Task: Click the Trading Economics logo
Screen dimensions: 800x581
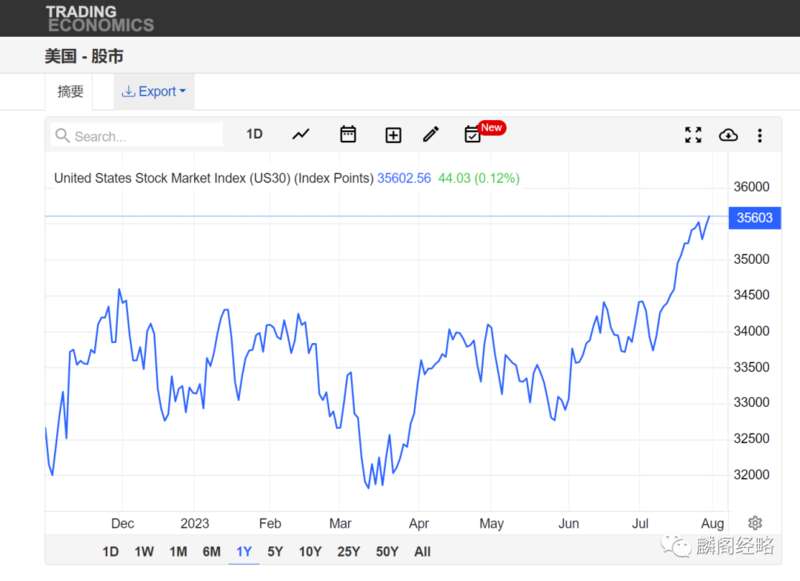Action: tap(99, 18)
